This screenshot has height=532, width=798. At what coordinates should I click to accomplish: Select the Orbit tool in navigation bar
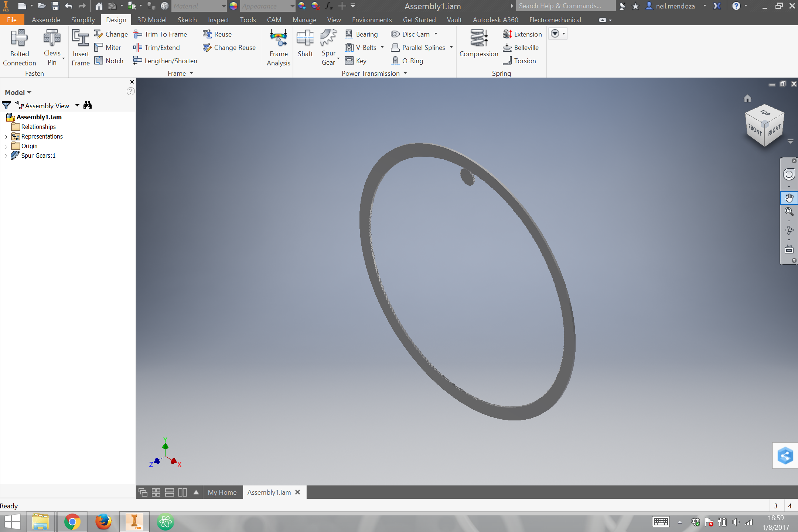coord(789,230)
